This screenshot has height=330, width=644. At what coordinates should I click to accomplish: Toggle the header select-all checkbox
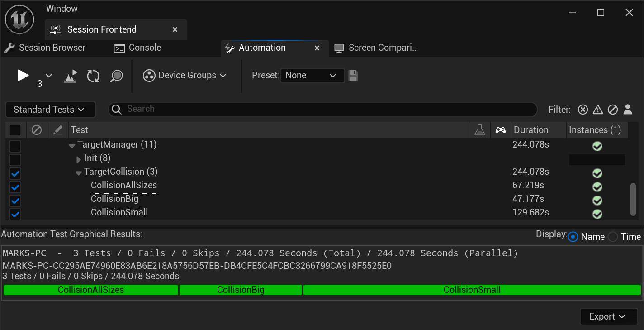[15, 130]
